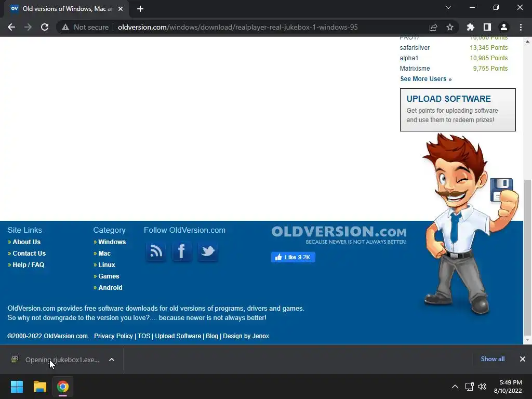
Task: Open the clock and date panel
Action: [508, 387]
